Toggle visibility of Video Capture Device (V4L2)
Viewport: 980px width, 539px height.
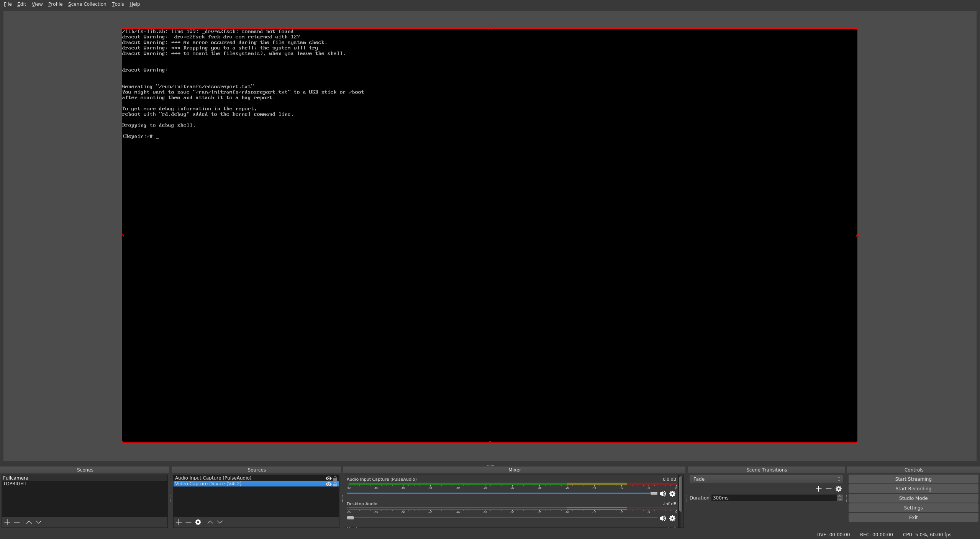328,484
